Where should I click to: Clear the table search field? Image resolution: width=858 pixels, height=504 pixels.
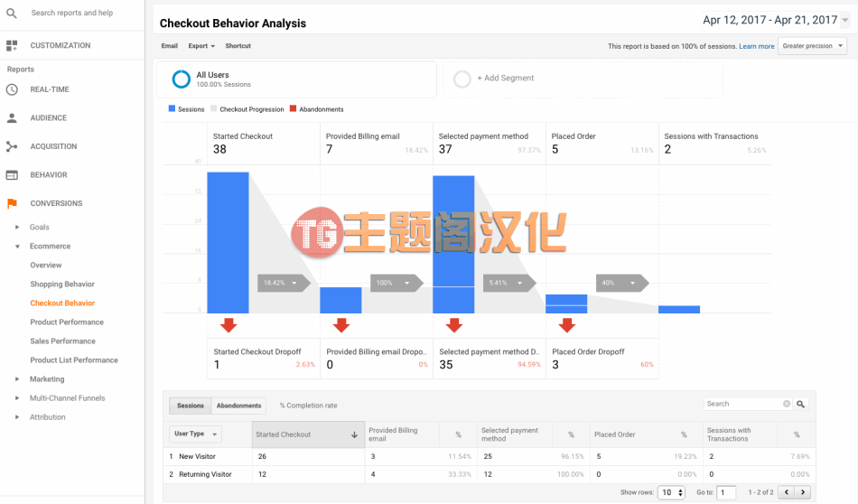(x=787, y=404)
